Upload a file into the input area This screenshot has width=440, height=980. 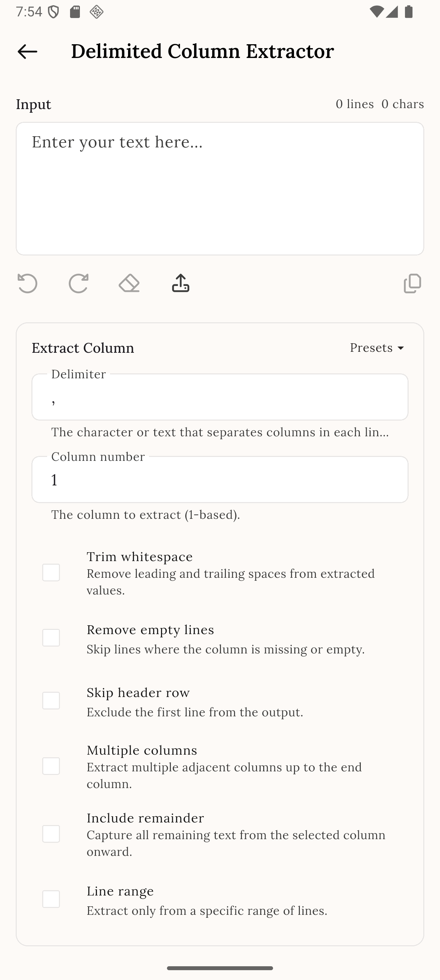(x=180, y=283)
